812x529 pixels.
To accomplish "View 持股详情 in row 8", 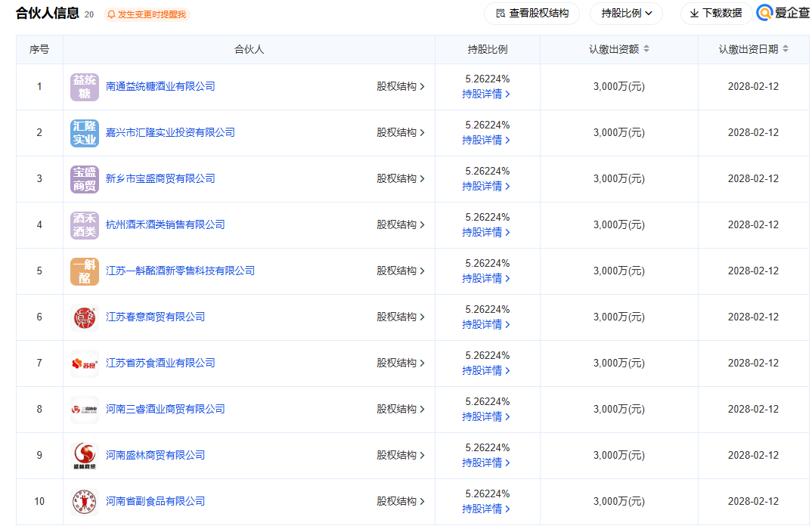I will pos(486,416).
